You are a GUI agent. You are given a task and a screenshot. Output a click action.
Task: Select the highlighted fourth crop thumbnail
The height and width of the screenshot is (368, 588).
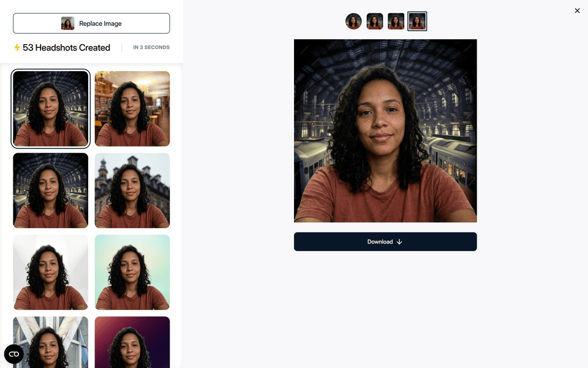(417, 21)
